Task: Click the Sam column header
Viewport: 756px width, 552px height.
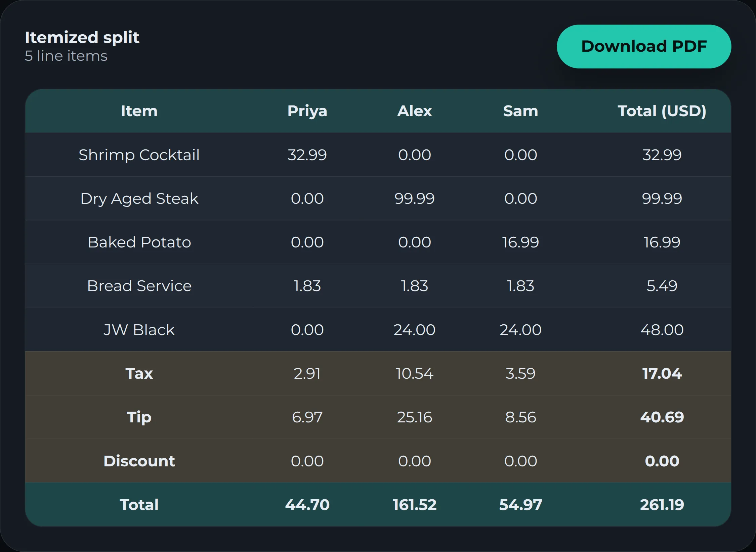Action: point(520,111)
